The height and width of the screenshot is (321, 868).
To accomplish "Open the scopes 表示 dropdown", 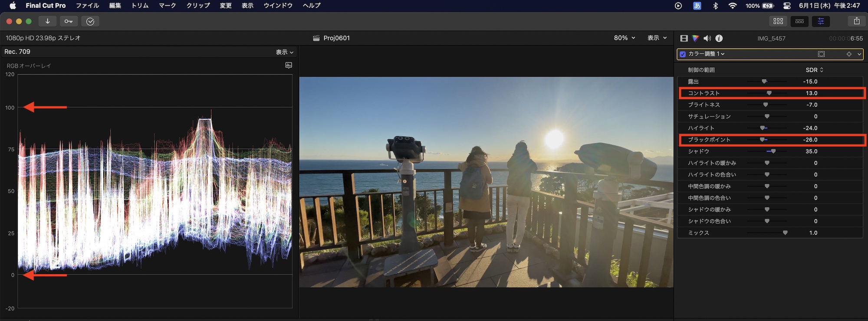I will [285, 52].
